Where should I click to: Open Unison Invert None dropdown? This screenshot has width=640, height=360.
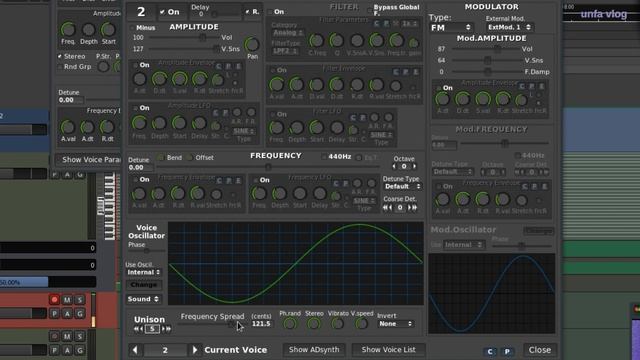pyautogui.click(x=396, y=324)
